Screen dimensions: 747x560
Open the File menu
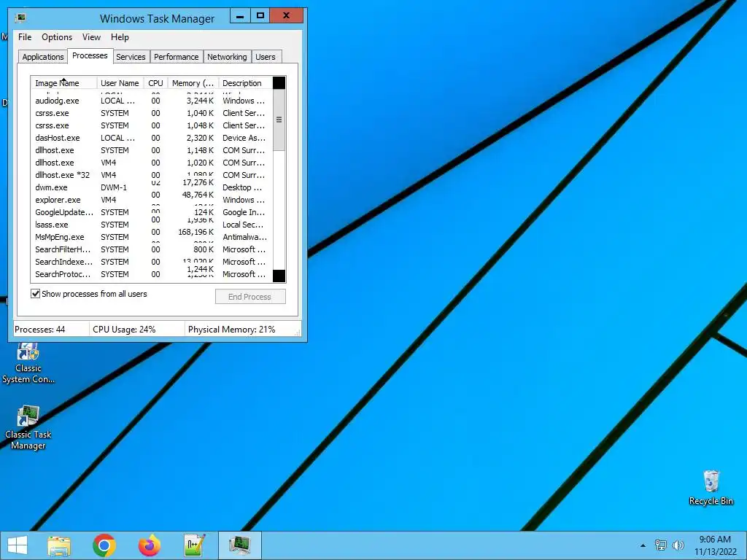point(25,37)
